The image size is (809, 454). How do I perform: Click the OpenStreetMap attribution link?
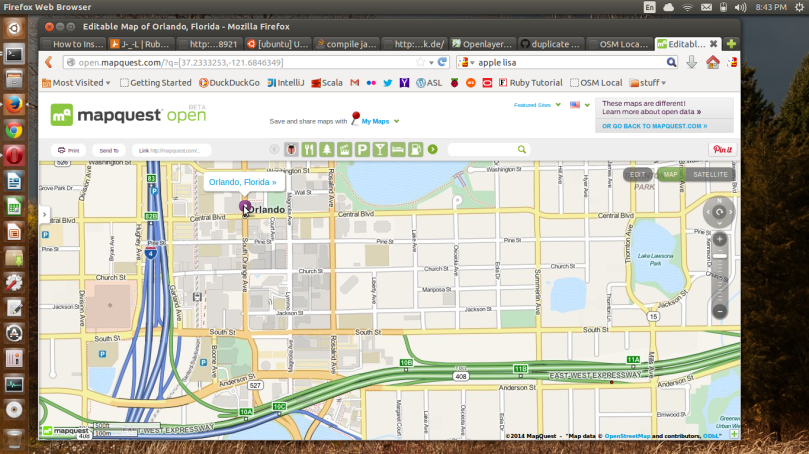[627, 436]
